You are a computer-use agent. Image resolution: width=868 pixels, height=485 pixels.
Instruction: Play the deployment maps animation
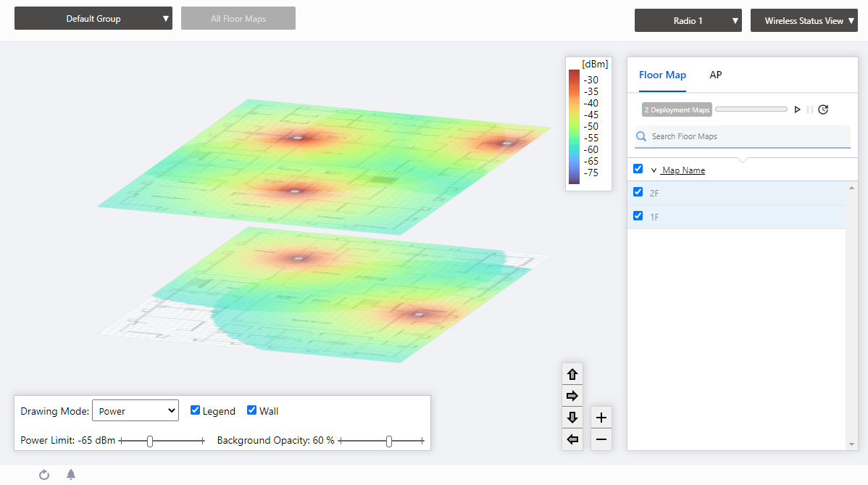point(797,109)
